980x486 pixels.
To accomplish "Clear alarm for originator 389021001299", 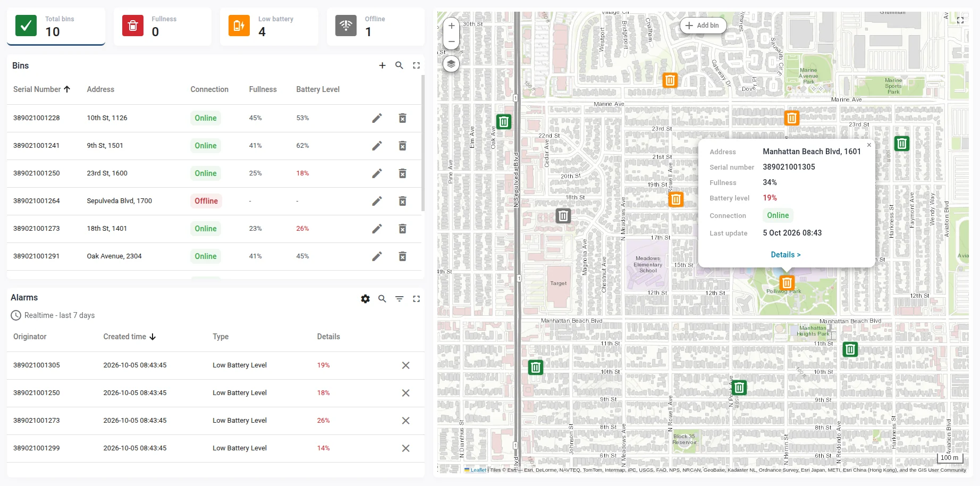I will (405, 448).
